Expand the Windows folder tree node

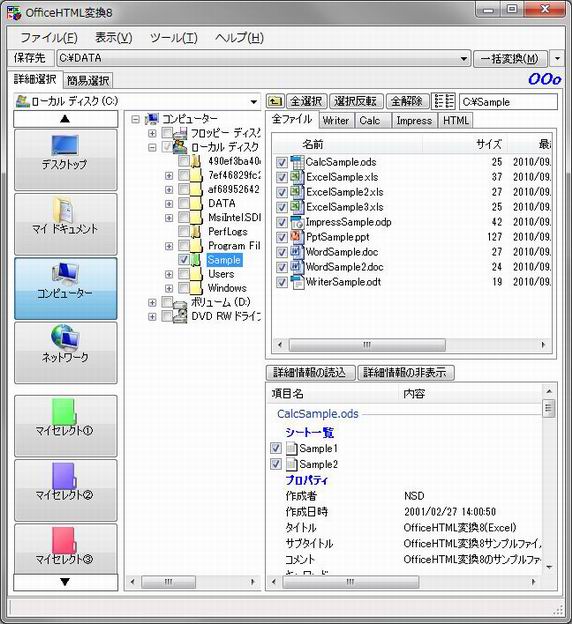coord(169,288)
